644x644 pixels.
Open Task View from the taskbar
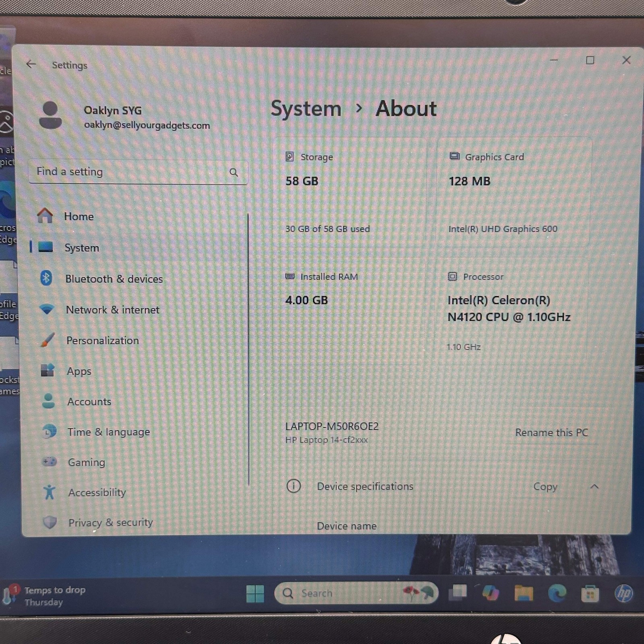point(458,592)
